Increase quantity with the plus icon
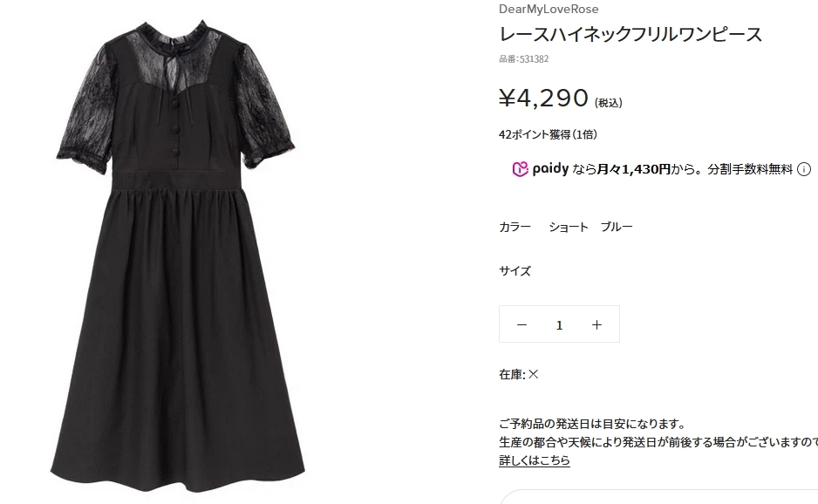Image resolution: width=818 pixels, height=504 pixels. pyautogui.click(x=596, y=324)
